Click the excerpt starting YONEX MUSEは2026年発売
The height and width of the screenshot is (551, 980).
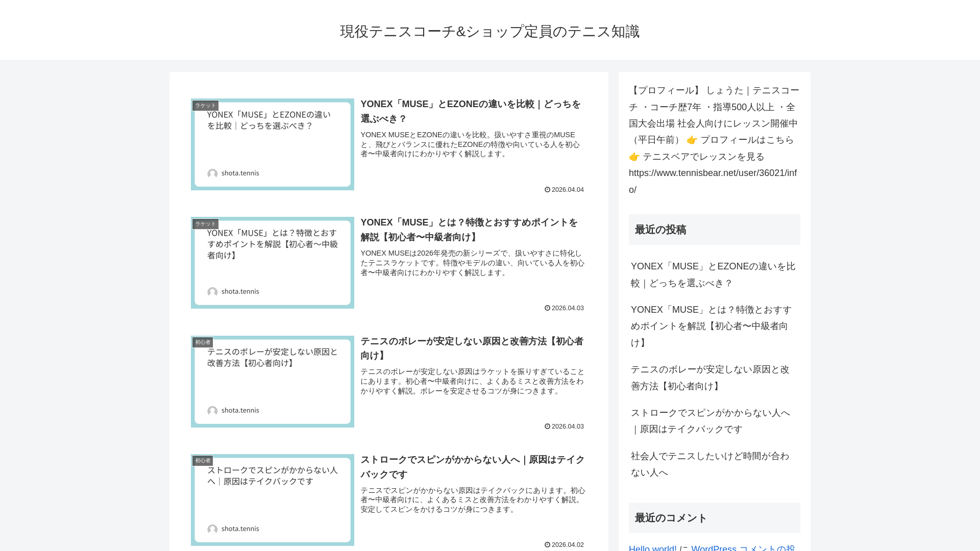pos(473,263)
